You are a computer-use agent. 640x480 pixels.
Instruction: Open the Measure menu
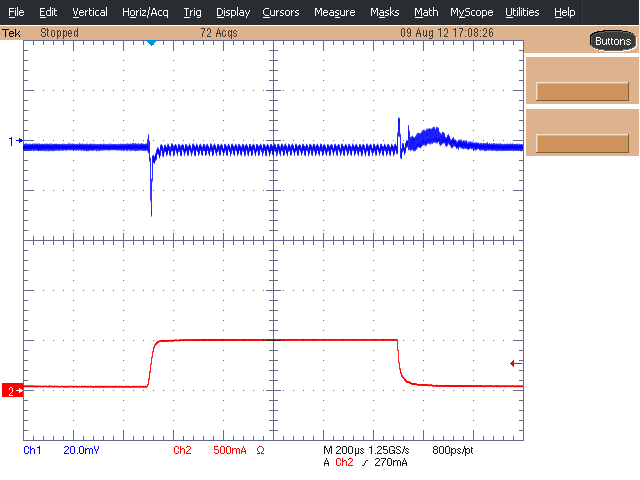[x=334, y=12]
